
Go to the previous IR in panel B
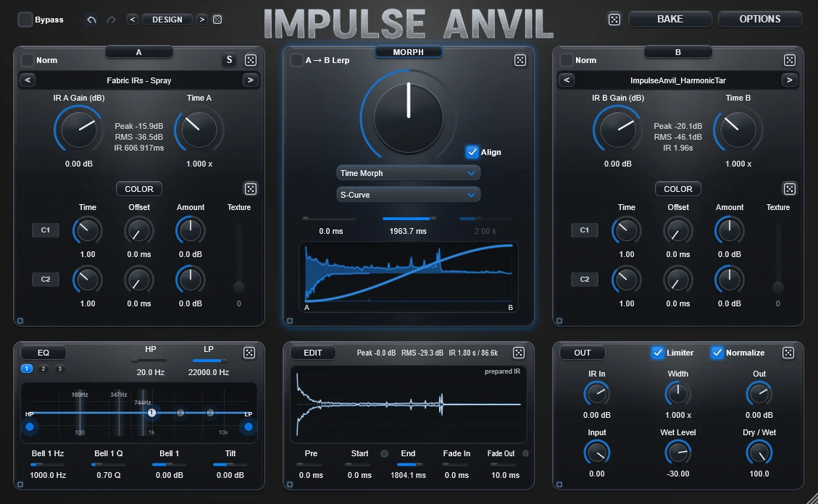(567, 80)
